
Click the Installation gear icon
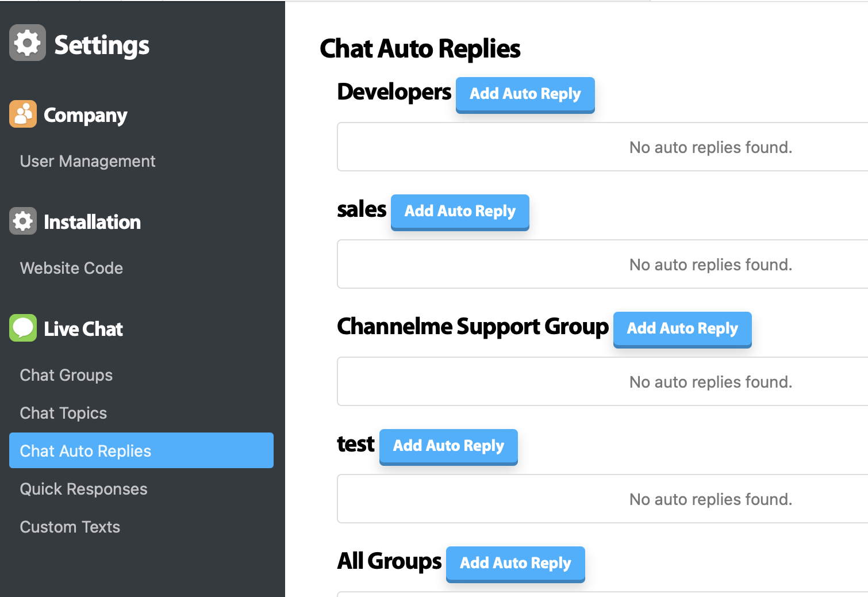pos(23,221)
